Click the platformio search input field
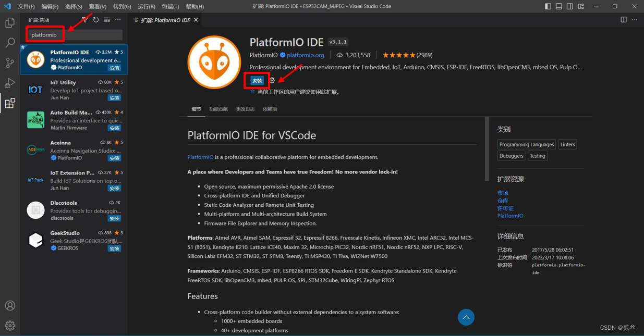644x336 pixels. 73,34
